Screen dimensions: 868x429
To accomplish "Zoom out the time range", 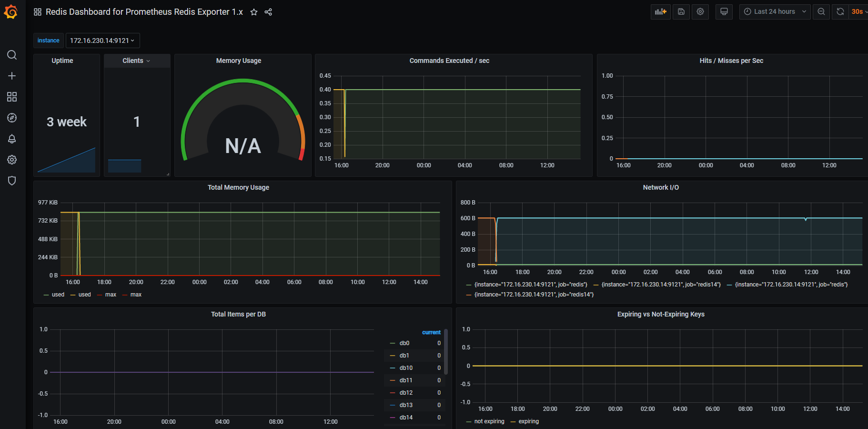I will [x=821, y=12].
